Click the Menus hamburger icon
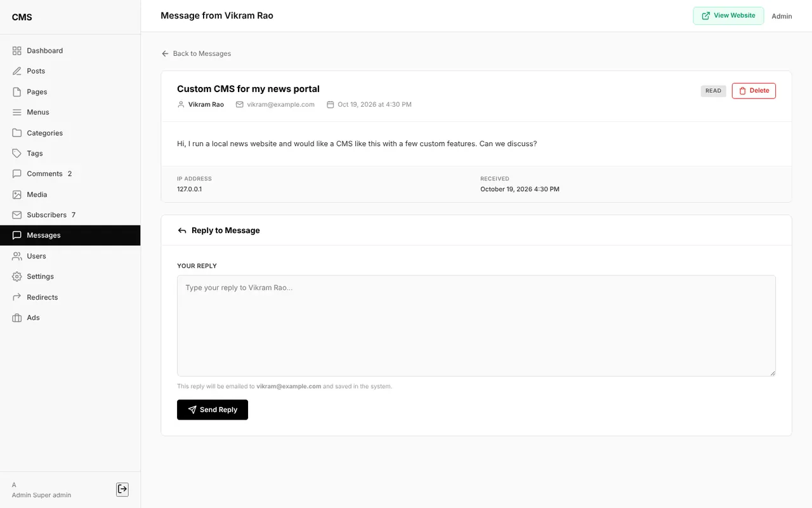This screenshot has width=812, height=508. [17, 112]
